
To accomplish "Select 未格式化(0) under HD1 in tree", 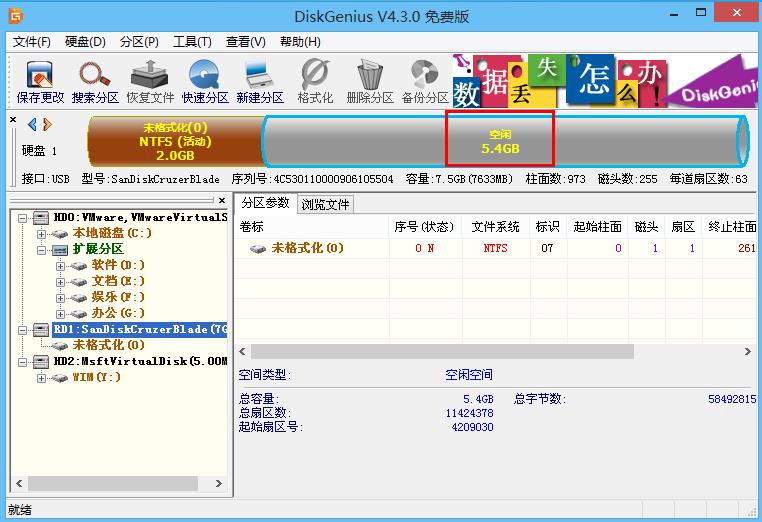I will (109, 346).
